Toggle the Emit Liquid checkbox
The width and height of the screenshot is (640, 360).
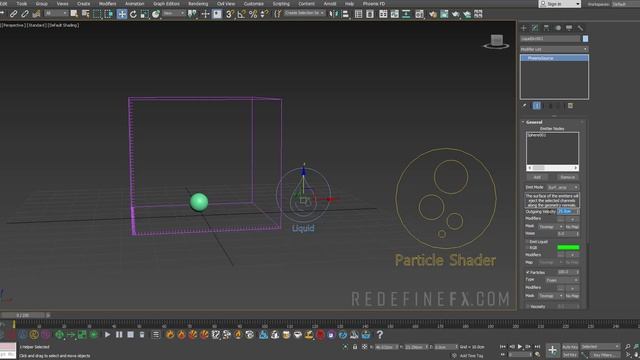(527, 242)
